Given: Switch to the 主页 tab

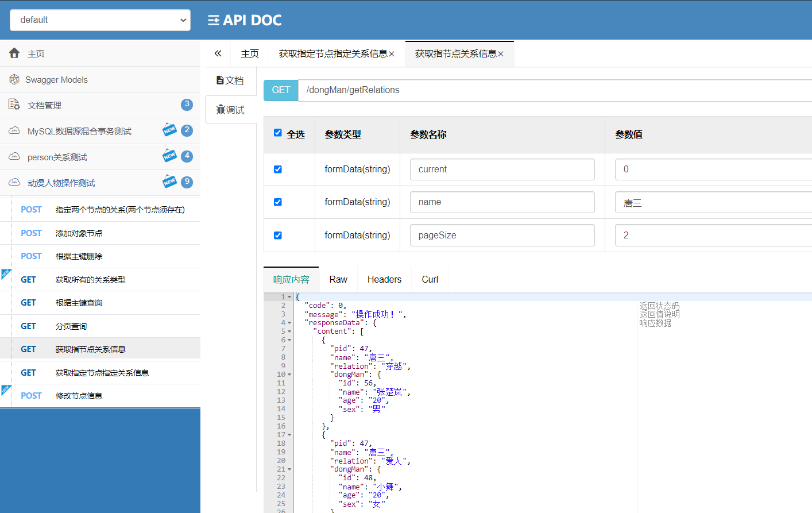Looking at the screenshot, I should 250,53.
